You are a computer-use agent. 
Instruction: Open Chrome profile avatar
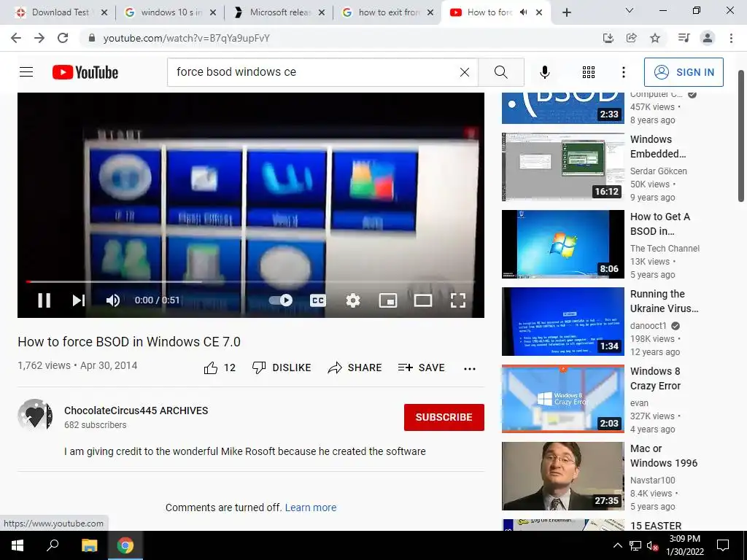[708, 38]
